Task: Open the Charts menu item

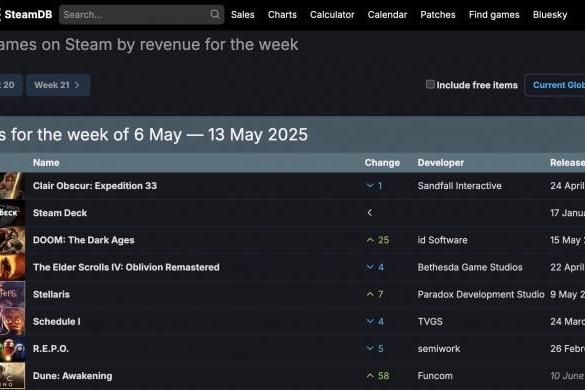Action: tap(282, 15)
